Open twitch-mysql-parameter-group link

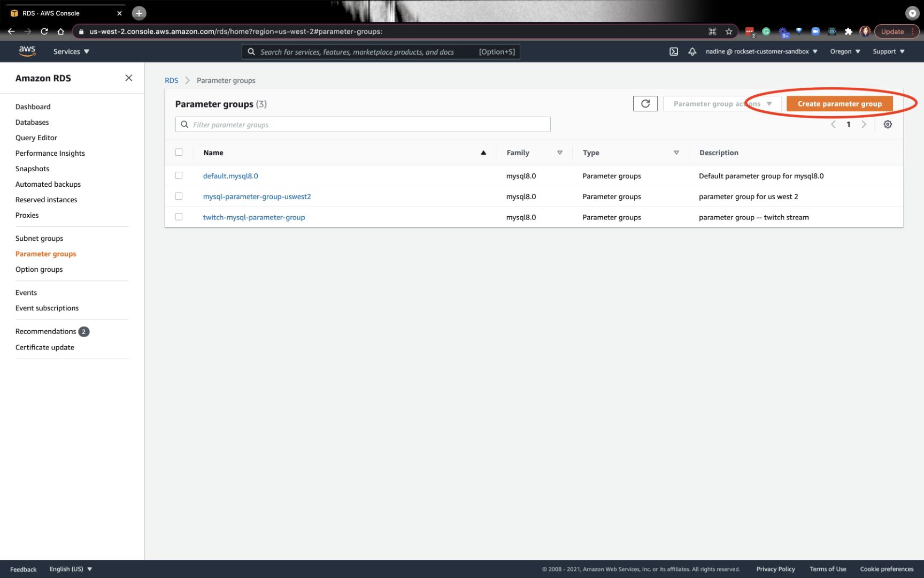[254, 217]
